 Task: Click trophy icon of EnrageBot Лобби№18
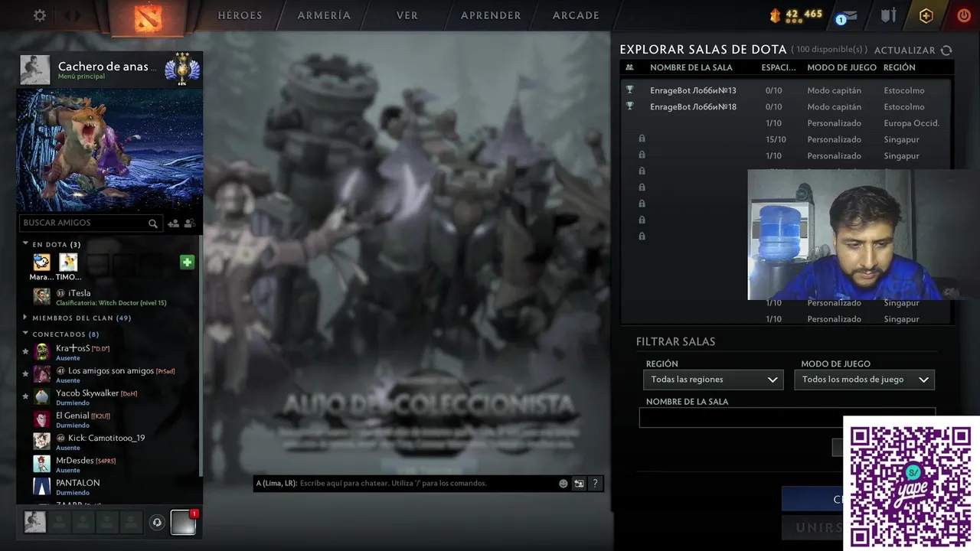629,106
